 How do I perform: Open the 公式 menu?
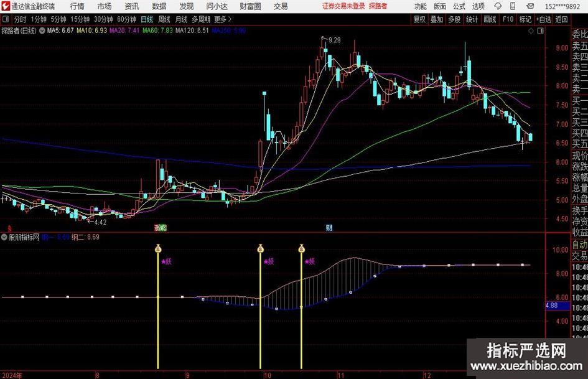point(459,6)
